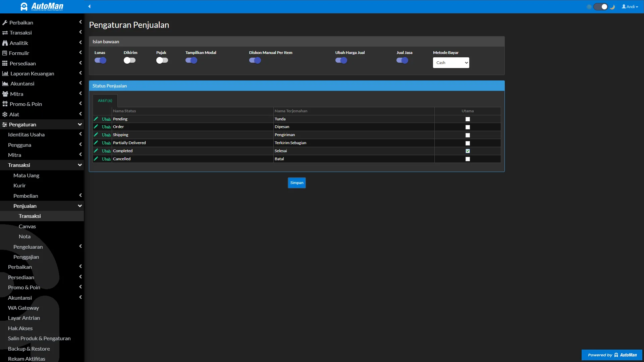The height and width of the screenshot is (362, 644).
Task: Toggle the Tampilkan Modal switch
Action: coord(191,60)
